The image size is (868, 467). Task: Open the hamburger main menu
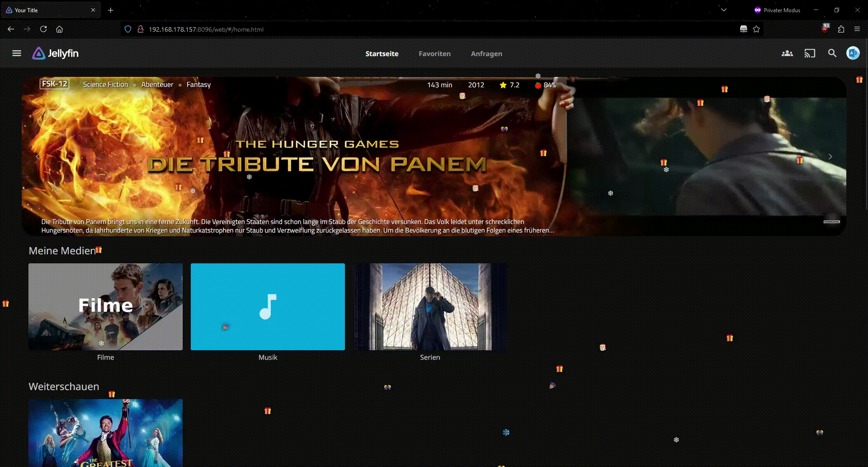point(17,53)
